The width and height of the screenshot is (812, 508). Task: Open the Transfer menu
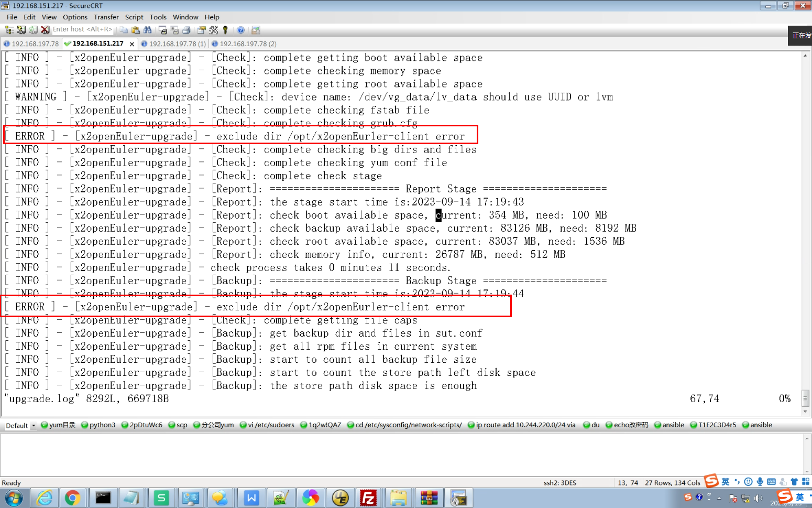pyautogui.click(x=106, y=17)
